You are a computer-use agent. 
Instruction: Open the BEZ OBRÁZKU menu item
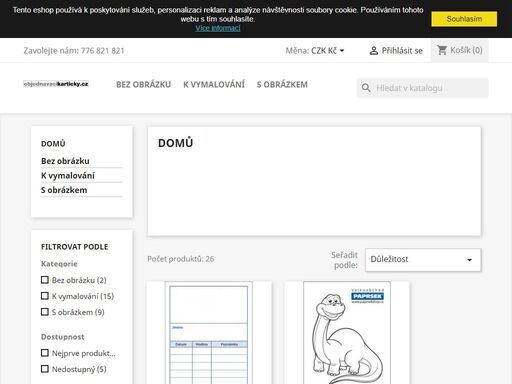click(143, 85)
